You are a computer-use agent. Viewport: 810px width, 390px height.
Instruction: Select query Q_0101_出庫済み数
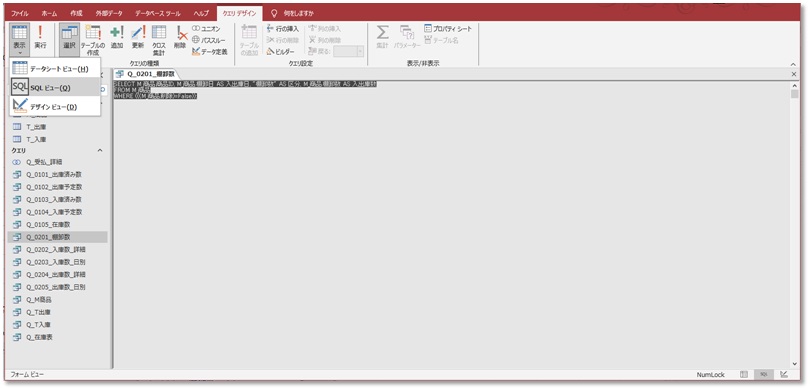[x=58, y=175]
